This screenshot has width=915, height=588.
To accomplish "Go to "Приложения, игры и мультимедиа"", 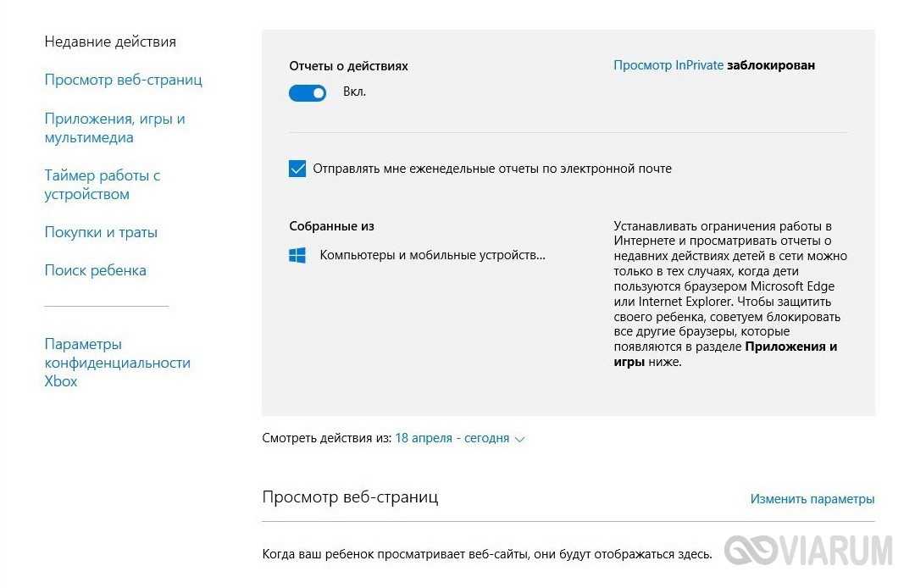I will tap(114, 128).
